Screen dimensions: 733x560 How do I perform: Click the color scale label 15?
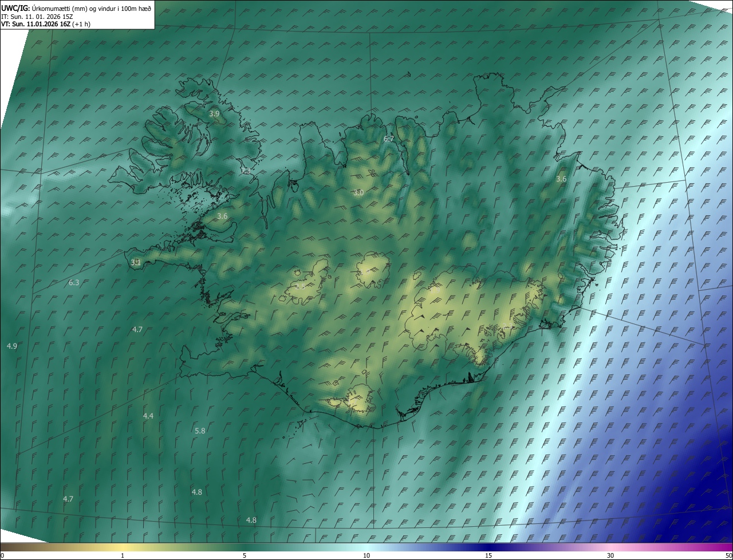[x=488, y=556]
